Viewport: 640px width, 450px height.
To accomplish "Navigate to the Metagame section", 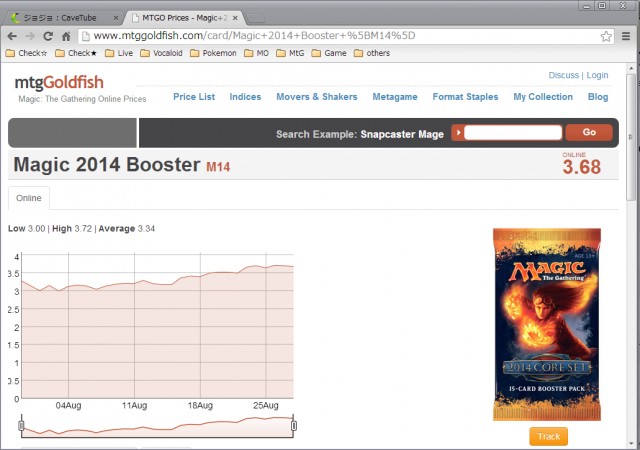I will tap(395, 97).
